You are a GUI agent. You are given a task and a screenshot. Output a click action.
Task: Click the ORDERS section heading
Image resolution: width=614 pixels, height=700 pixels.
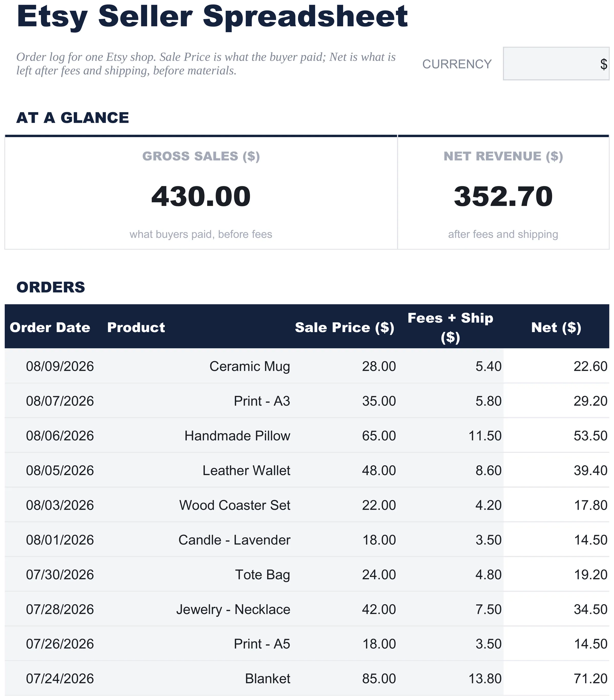[x=51, y=287]
